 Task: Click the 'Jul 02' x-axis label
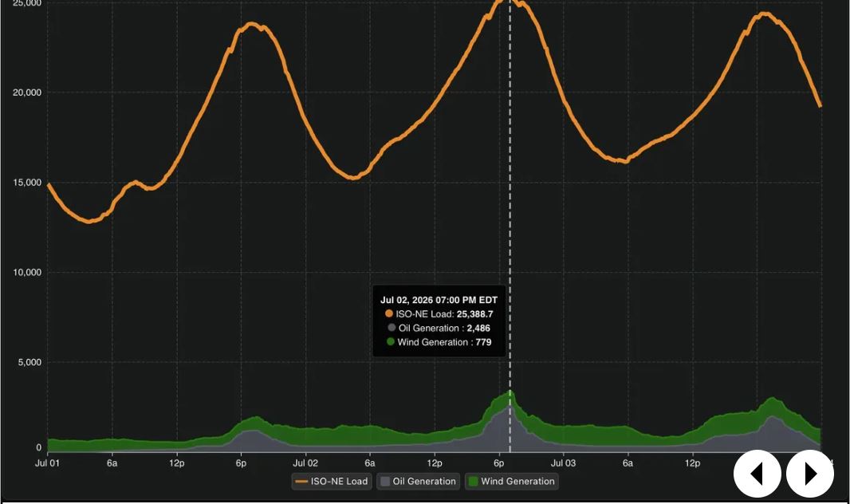(x=305, y=463)
